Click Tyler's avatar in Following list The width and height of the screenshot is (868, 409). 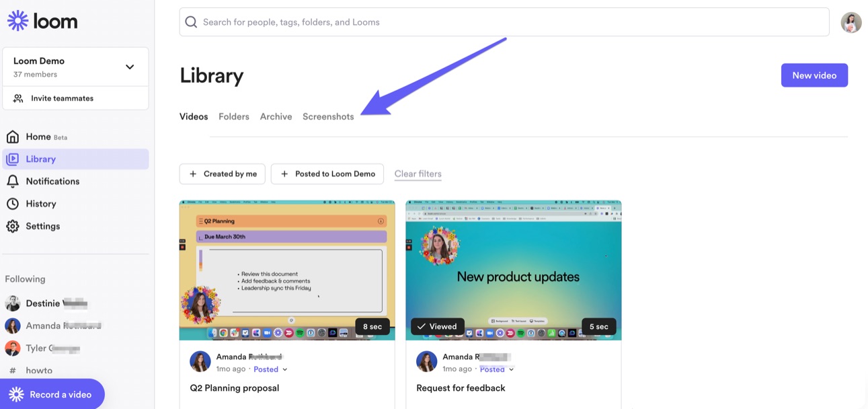click(13, 348)
